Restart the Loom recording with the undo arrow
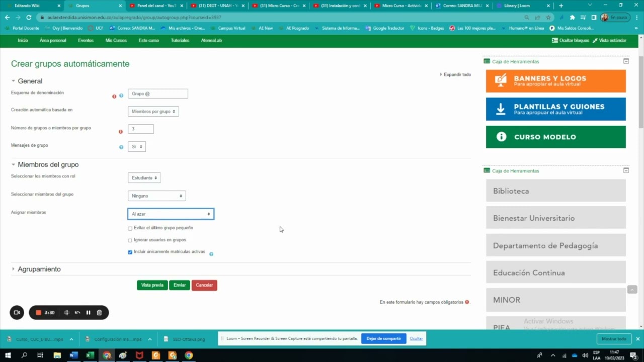 [77, 313]
